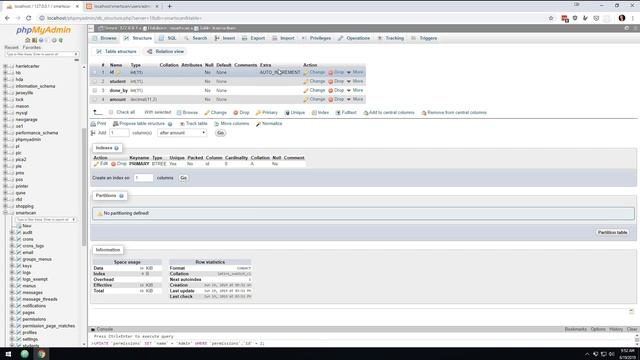This screenshot has height=360, width=640.
Task: Click the sidebar vertical scrollbar
Action: (84, 186)
